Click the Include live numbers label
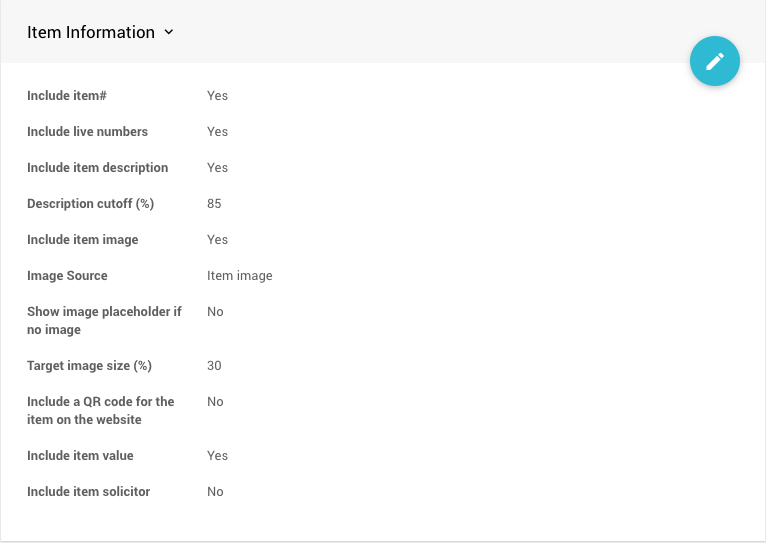This screenshot has height=543, width=768. (87, 132)
